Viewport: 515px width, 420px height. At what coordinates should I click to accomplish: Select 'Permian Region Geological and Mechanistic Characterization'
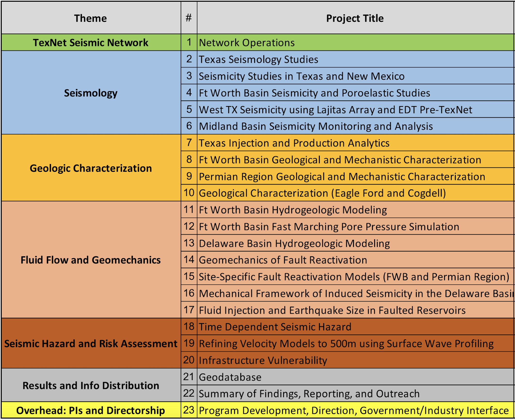point(355,176)
